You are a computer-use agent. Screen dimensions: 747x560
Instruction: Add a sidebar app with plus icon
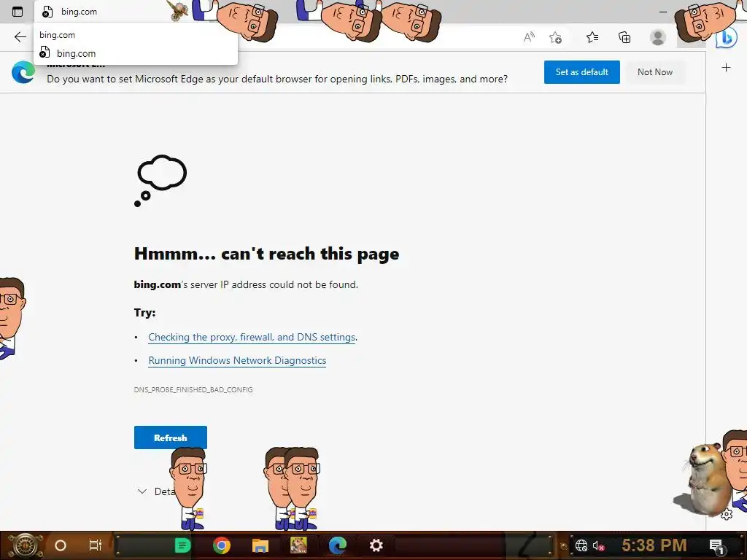click(726, 68)
